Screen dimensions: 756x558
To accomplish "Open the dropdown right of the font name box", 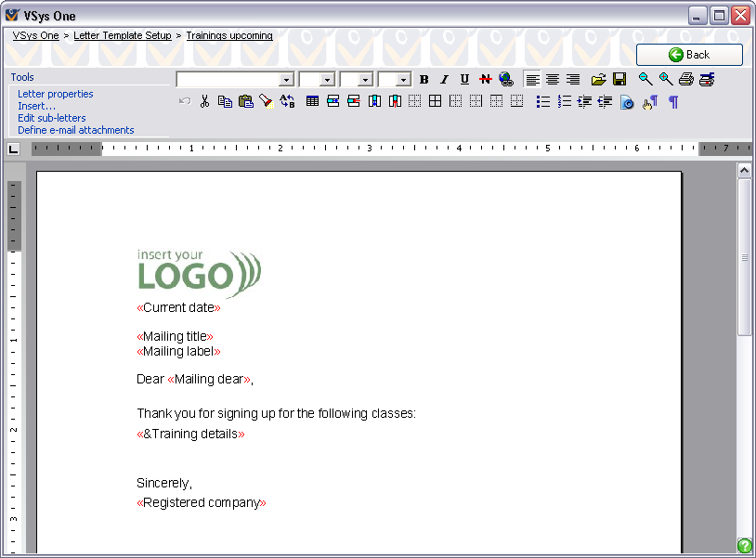I will coord(327,80).
